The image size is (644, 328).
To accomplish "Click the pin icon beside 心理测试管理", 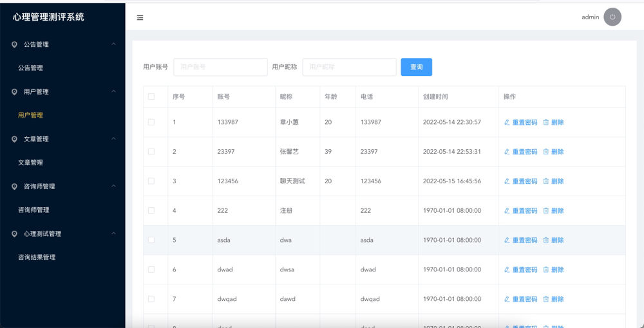I will tap(14, 233).
